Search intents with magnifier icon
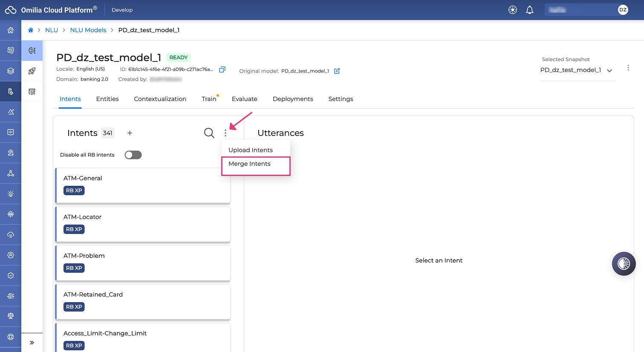 click(x=209, y=133)
